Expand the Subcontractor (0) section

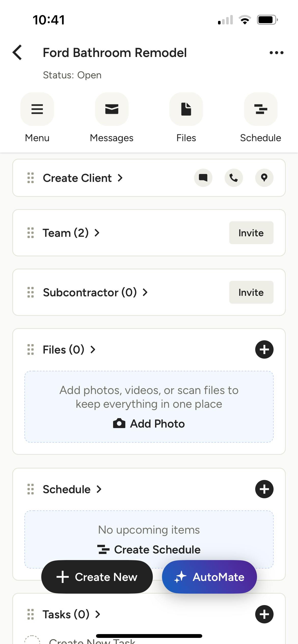point(95,292)
